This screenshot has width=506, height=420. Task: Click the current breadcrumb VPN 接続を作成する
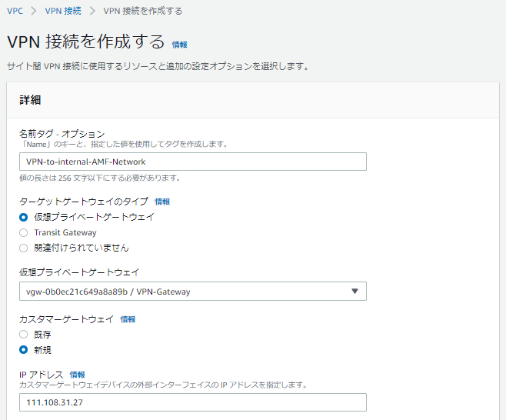tap(142, 11)
